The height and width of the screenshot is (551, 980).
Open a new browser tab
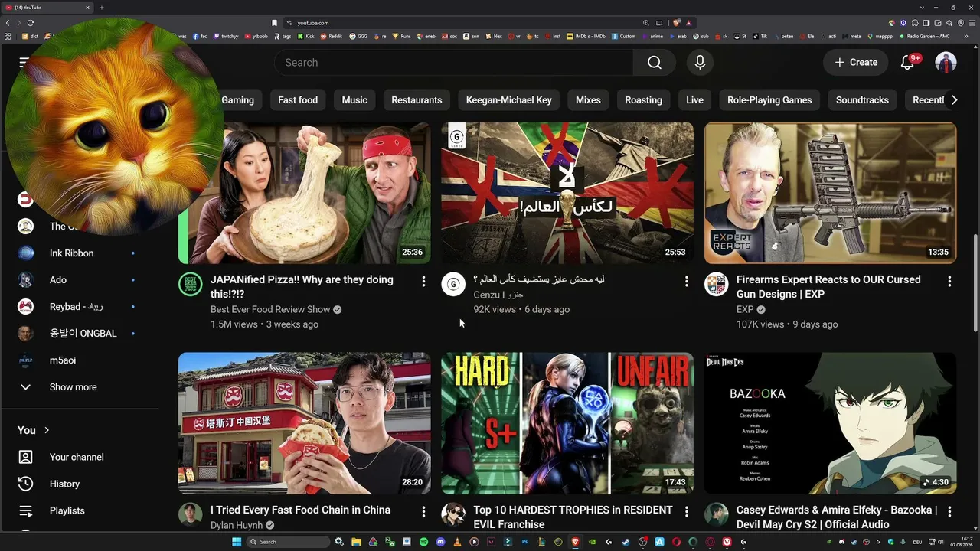101,8
